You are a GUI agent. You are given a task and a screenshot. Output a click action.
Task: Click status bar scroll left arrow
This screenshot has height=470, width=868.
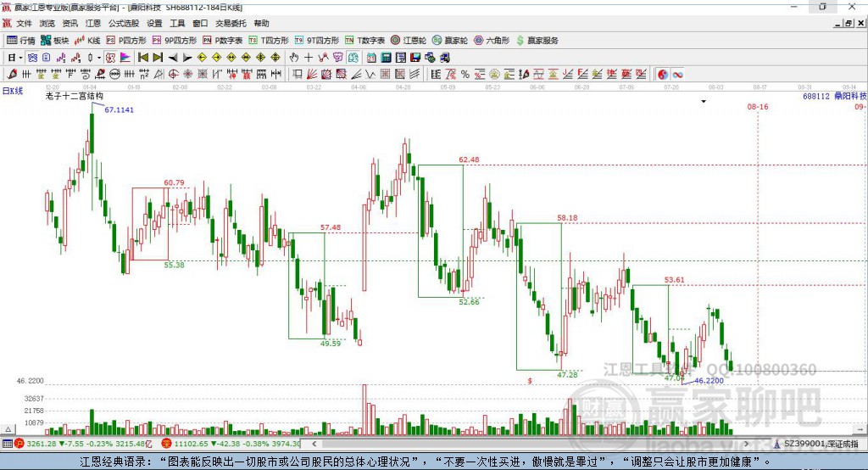[314, 444]
